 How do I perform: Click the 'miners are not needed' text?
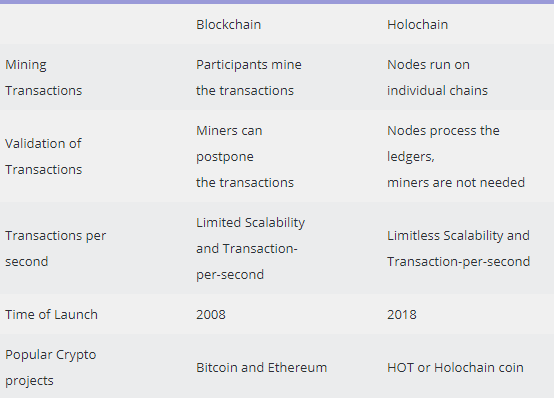[456, 182]
